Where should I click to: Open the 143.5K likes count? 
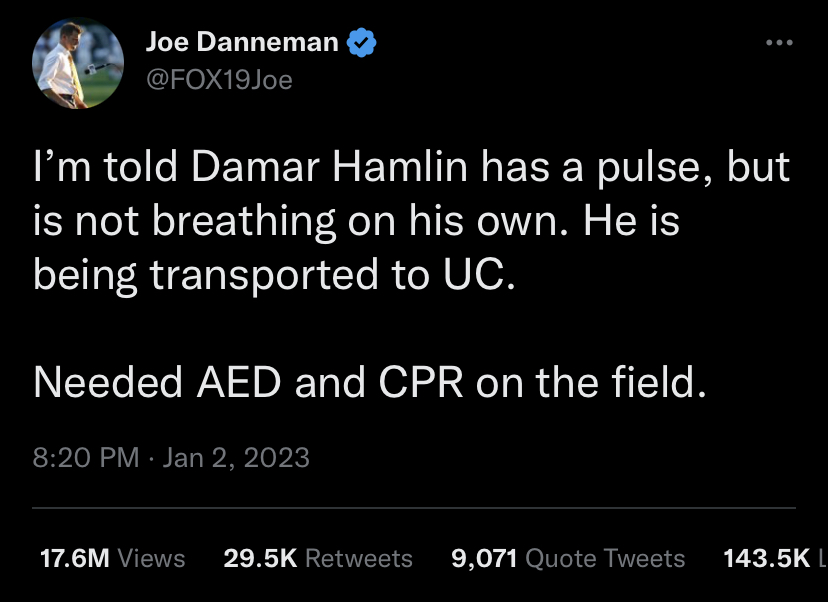tap(766, 558)
